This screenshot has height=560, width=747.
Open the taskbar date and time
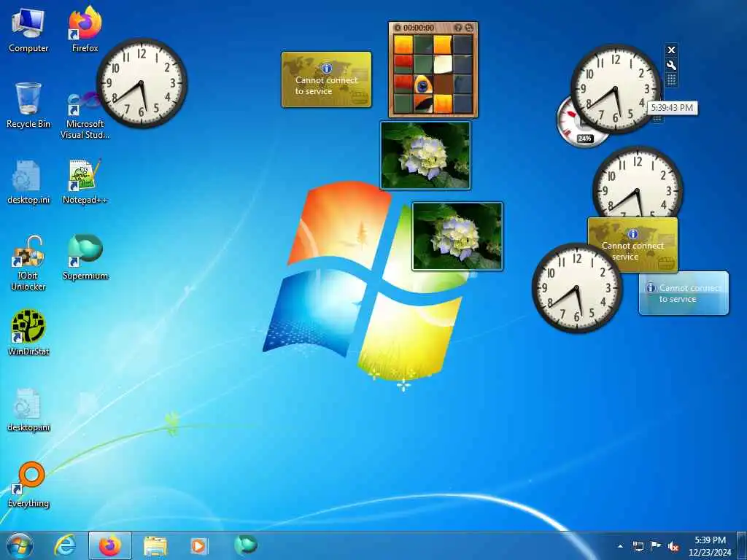coord(710,546)
